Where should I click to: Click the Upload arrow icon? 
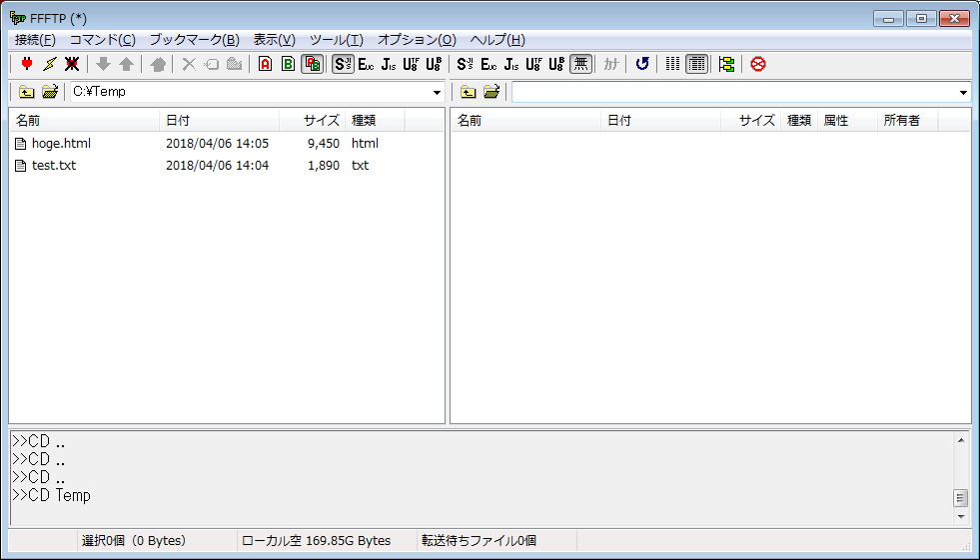click(x=126, y=64)
